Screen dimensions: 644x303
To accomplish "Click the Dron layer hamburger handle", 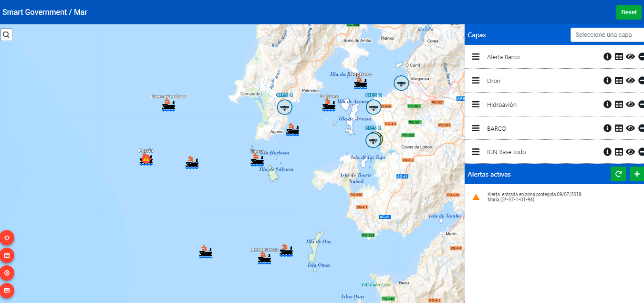I will pos(476,81).
